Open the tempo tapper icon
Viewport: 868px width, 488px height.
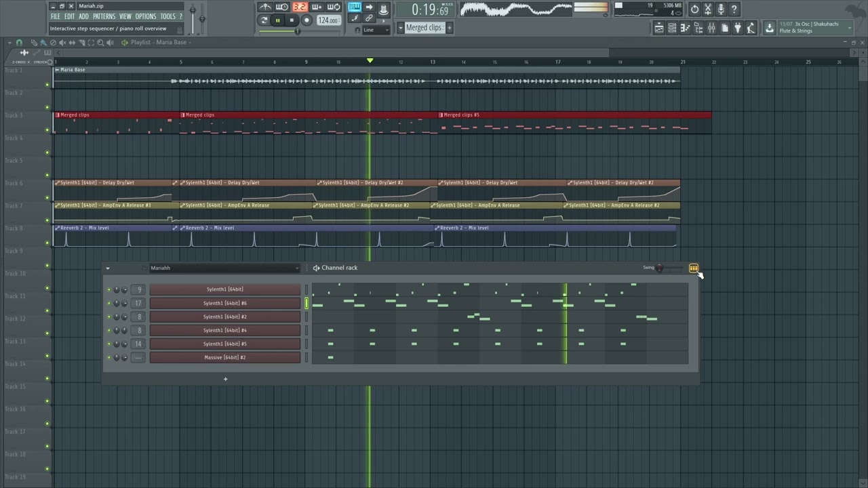(x=751, y=28)
